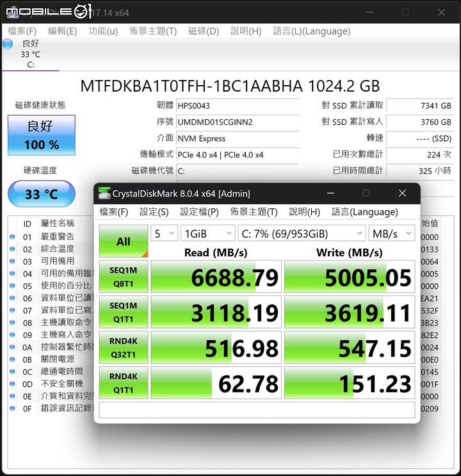Open the drive selector showing C: 7% (69/953GiB)

[302, 233]
